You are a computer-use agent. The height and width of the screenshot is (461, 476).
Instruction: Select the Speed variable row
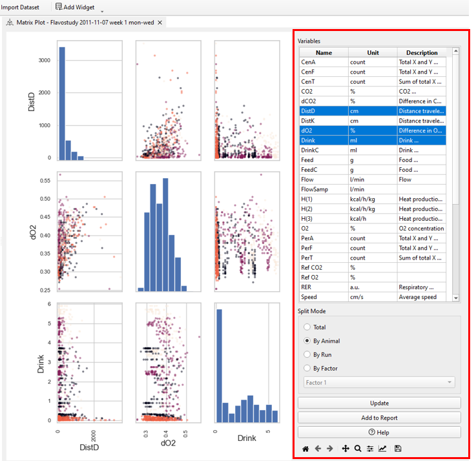[373, 297]
